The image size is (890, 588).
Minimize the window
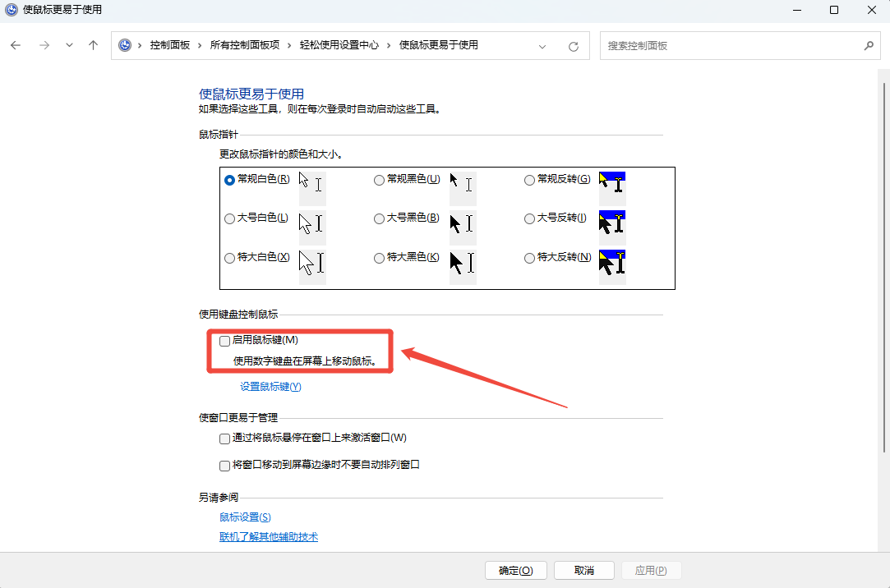click(797, 10)
